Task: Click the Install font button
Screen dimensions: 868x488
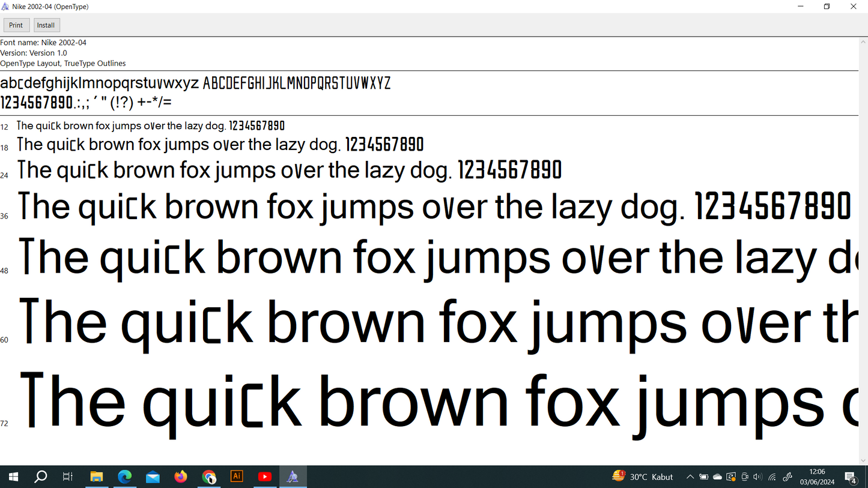Action: (46, 25)
